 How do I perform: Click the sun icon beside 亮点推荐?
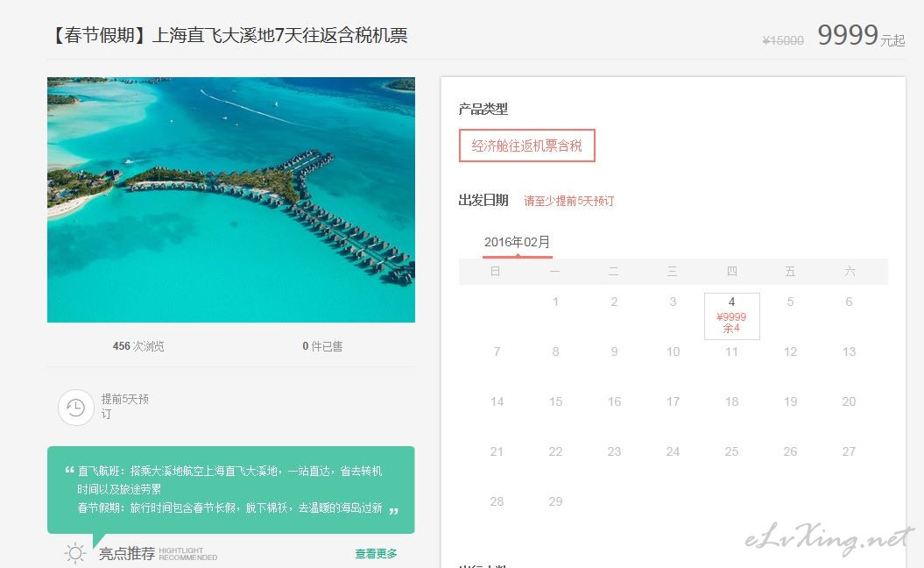coord(74,553)
